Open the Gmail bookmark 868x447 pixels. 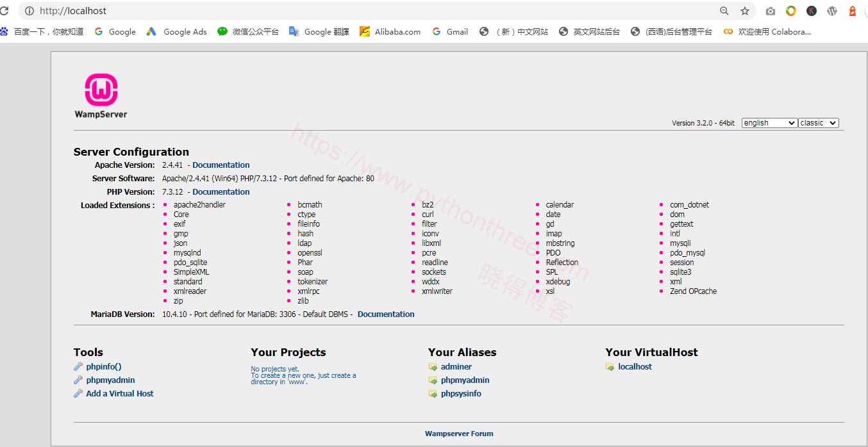(x=450, y=31)
